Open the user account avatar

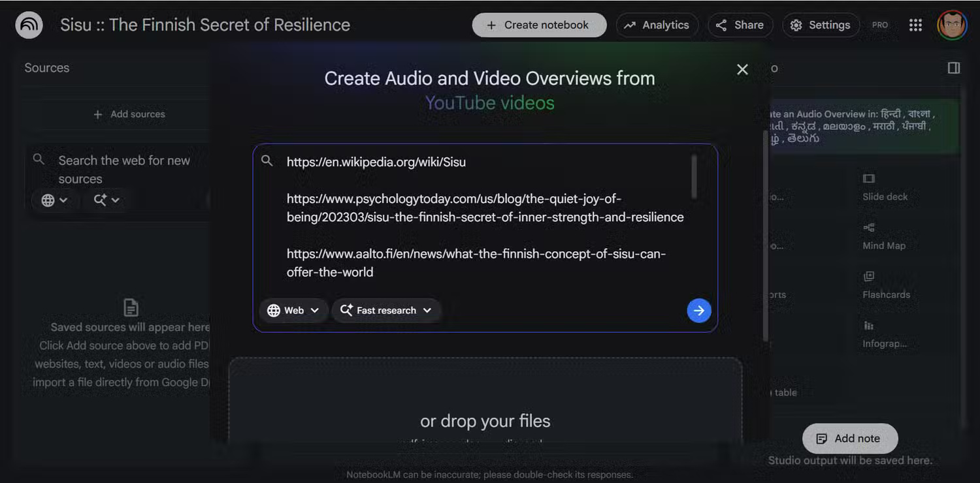pos(952,25)
